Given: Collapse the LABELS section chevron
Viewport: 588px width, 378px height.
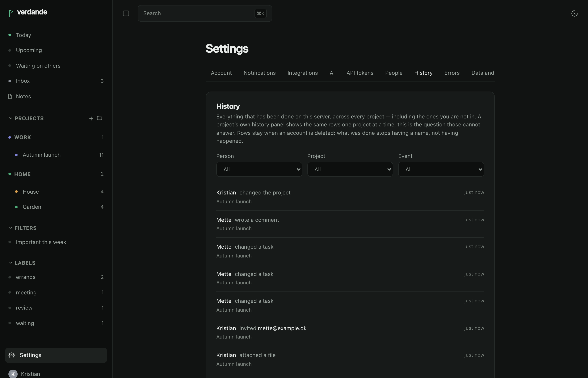Looking at the screenshot, I should pyautogui.click(x=10, y=263).
